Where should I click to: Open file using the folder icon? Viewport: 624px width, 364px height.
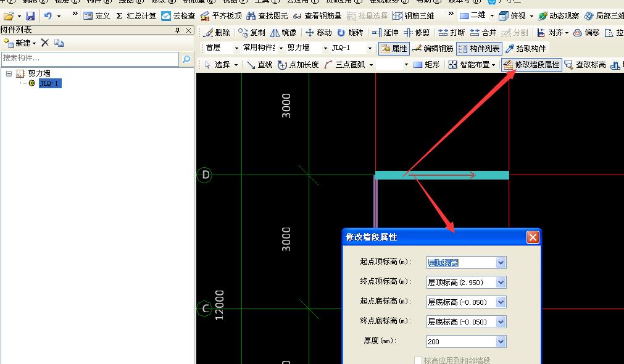tap(9, 16)
